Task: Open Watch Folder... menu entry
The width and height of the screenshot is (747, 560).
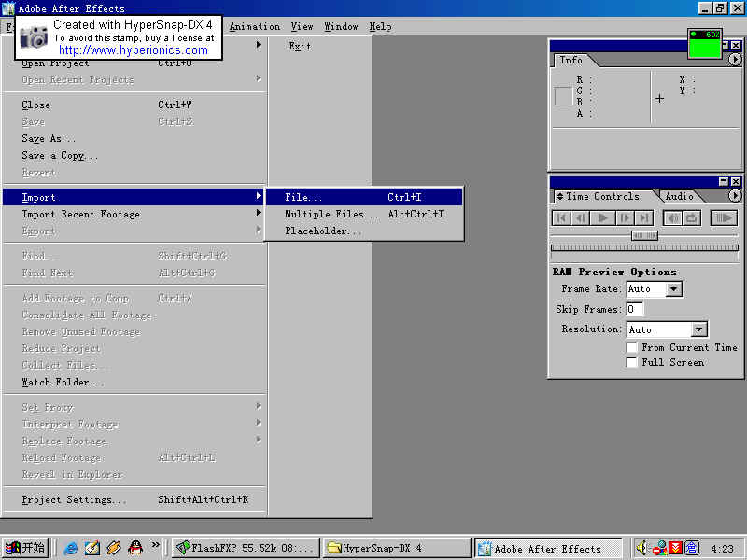Action: (134, 383)
